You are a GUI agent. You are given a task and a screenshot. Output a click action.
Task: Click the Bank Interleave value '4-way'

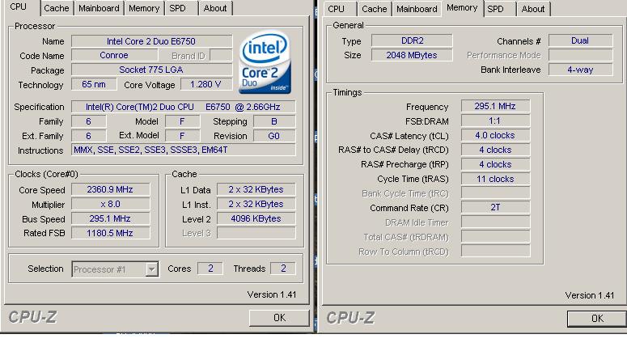tap(581, 70)
